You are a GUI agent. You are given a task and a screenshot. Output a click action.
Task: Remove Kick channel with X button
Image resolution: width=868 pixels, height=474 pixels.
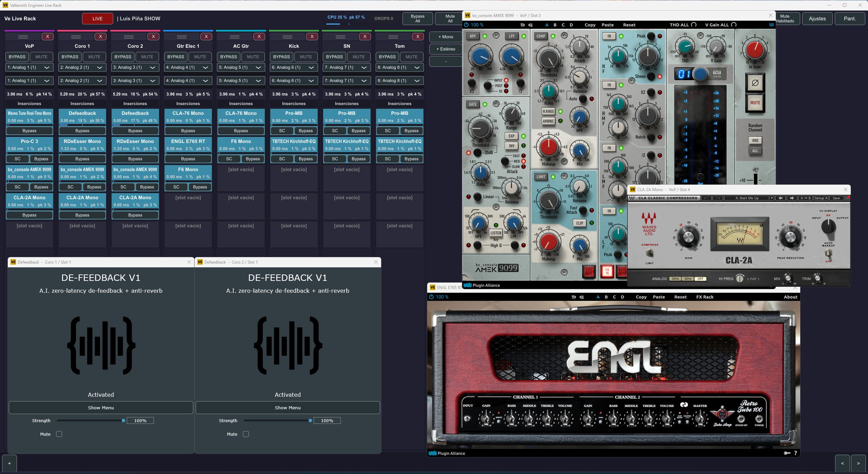(x=312, y=37)
